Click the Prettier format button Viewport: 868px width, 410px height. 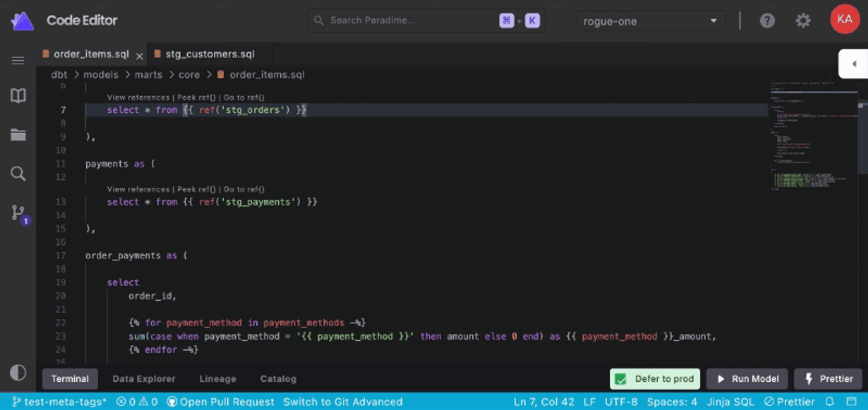(x=828, y=379)
